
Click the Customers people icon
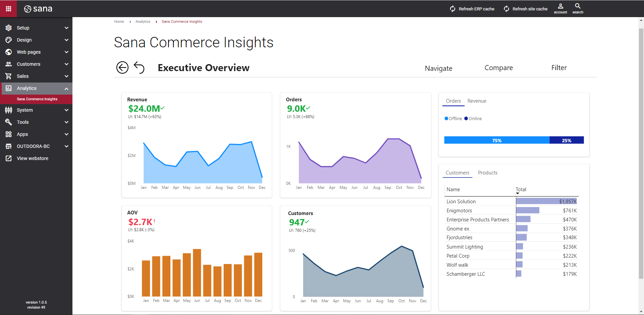9,64
